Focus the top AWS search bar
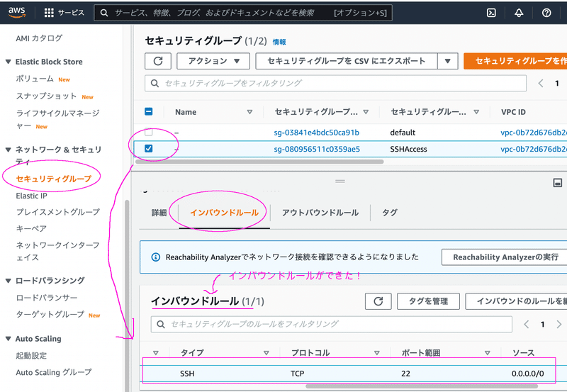Viewport: 567px width, 392px height. 243,13
